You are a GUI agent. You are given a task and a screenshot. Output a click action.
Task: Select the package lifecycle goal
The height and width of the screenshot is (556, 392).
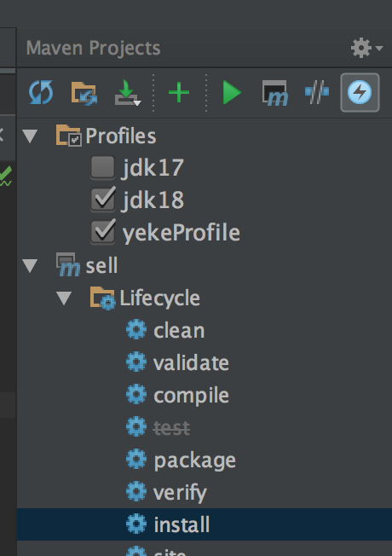coord(194,460)
